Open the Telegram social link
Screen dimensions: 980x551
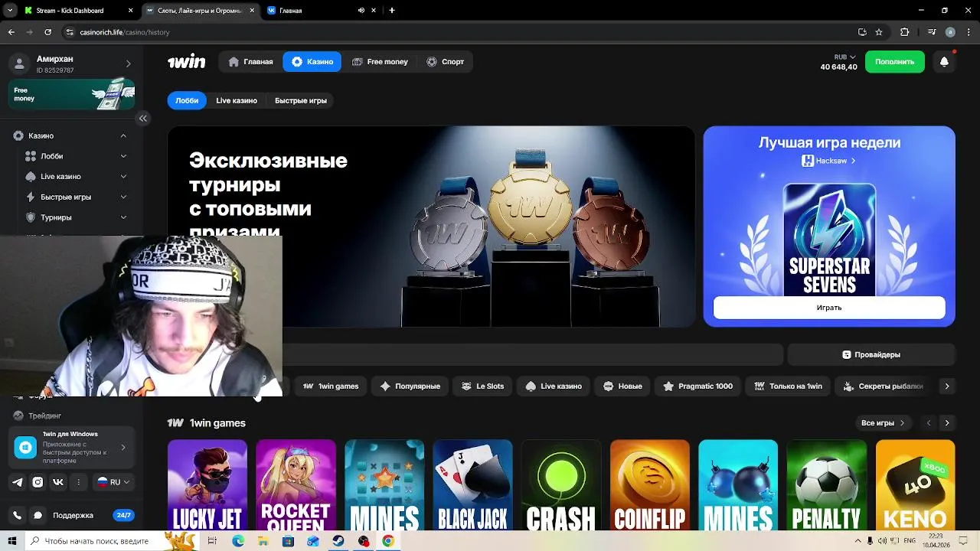pyautogui.click(x=18, y=482)
